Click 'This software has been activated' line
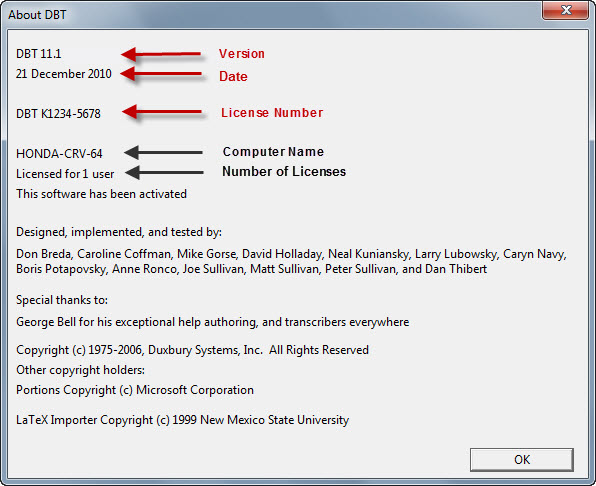This screenshot has height=486, width=596. [x=101, y=194]
